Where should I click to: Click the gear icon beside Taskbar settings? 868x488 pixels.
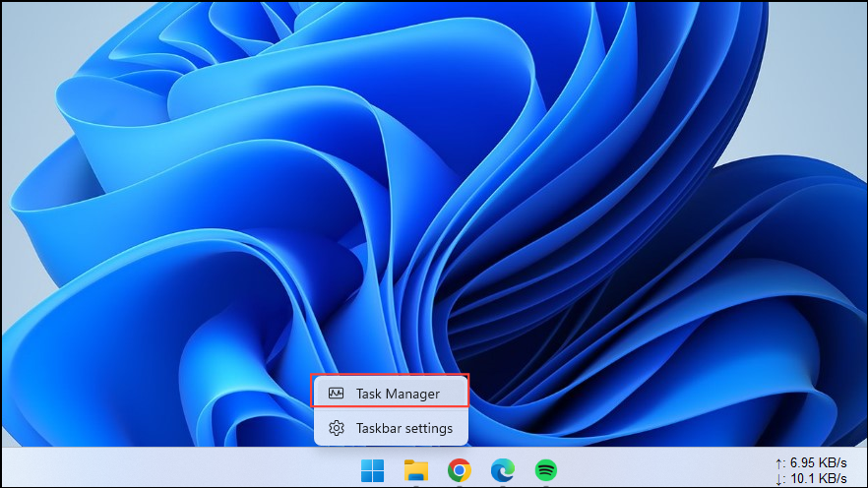pyautogui.click(x=337, y=428)
